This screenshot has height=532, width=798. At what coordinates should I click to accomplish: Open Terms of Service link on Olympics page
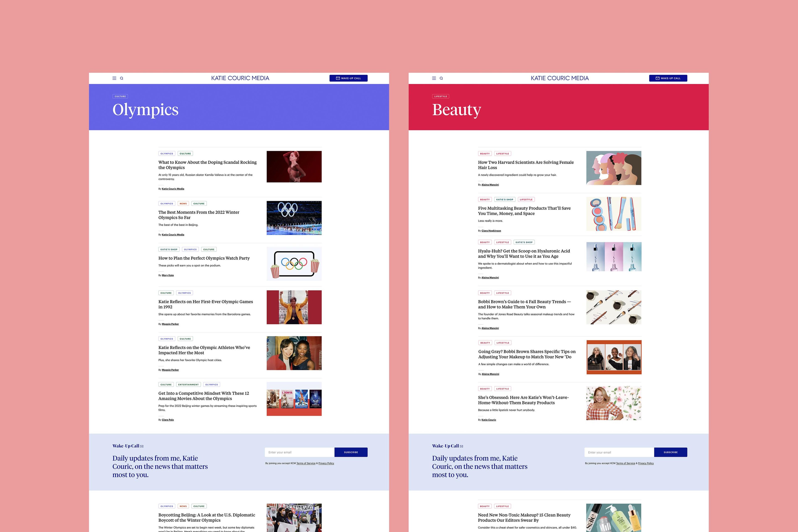[x=306, y=463]
